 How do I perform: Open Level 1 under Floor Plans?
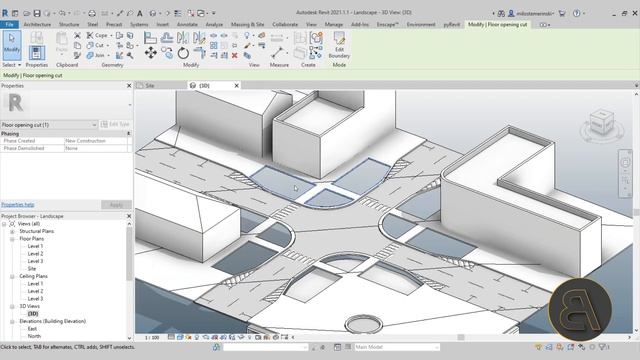[35, 246]
